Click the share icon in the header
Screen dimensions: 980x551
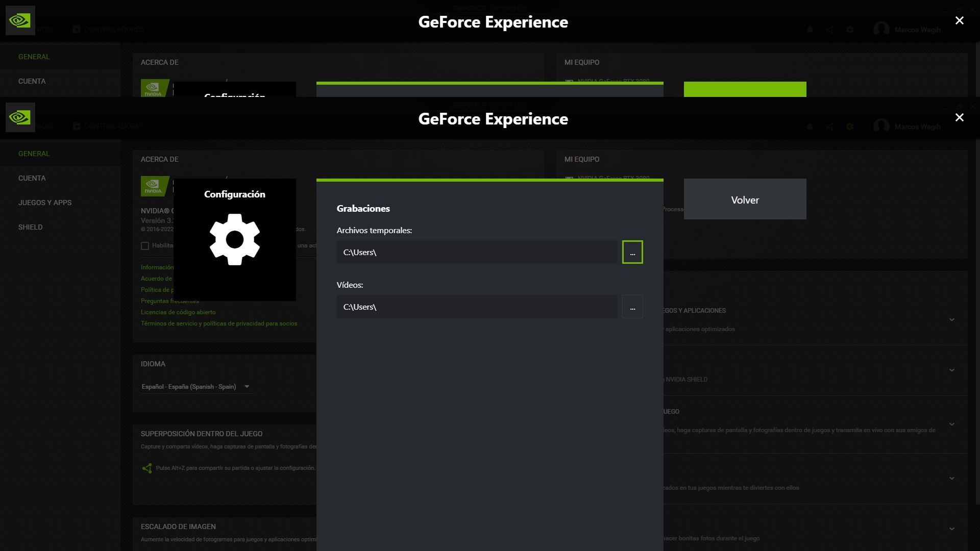830,126
